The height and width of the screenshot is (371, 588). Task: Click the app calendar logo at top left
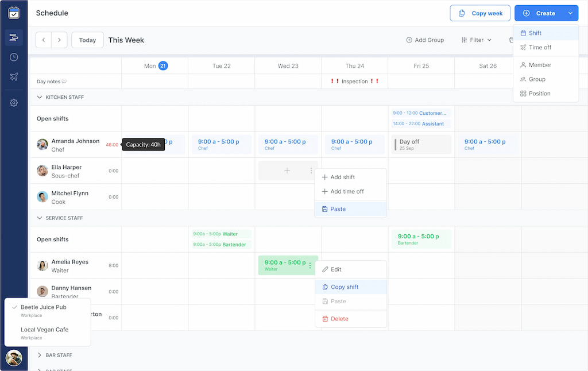[14, 12]
